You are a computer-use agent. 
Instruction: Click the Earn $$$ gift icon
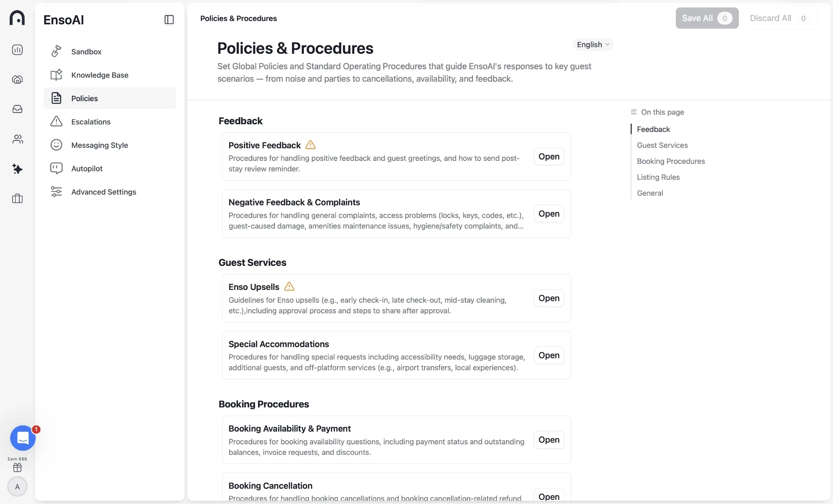click(x=17, y=467)
